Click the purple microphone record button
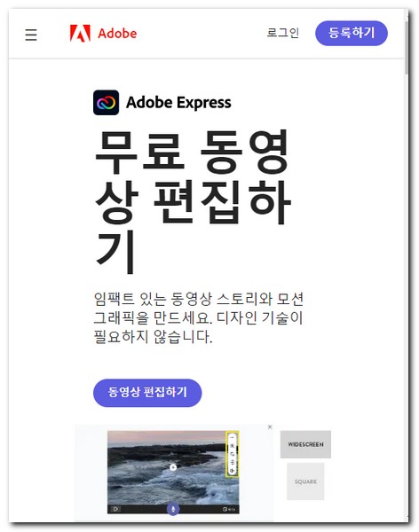 coord(173,509)
